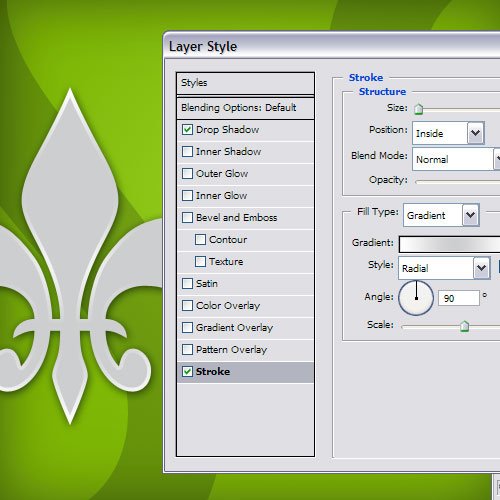Open the Blend Mode Normal dropdown
The height and width of the screenshot is (500, 500).
456,159
